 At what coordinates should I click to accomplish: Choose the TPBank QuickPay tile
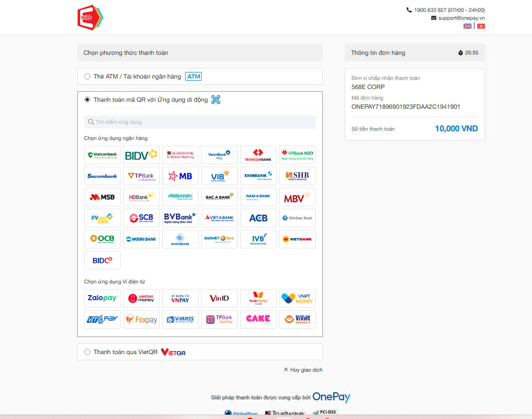(219, 319)
